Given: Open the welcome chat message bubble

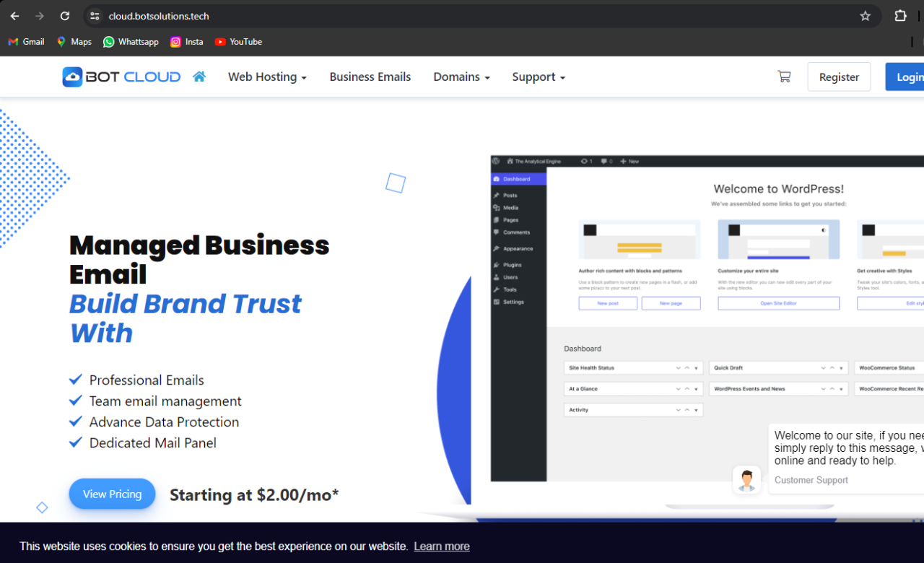Looking at the screenshot, I should tap(847, 458).
